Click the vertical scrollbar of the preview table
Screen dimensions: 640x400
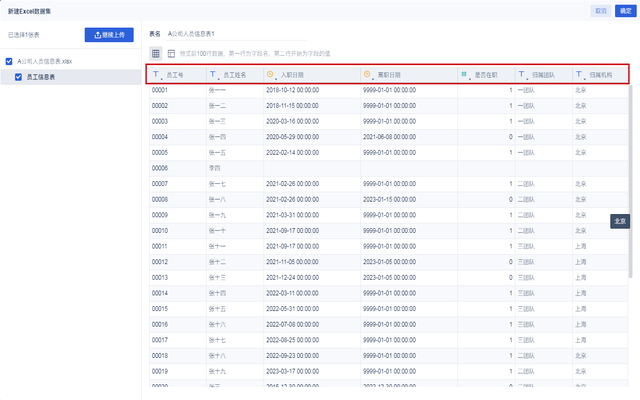tap(631, 182)
